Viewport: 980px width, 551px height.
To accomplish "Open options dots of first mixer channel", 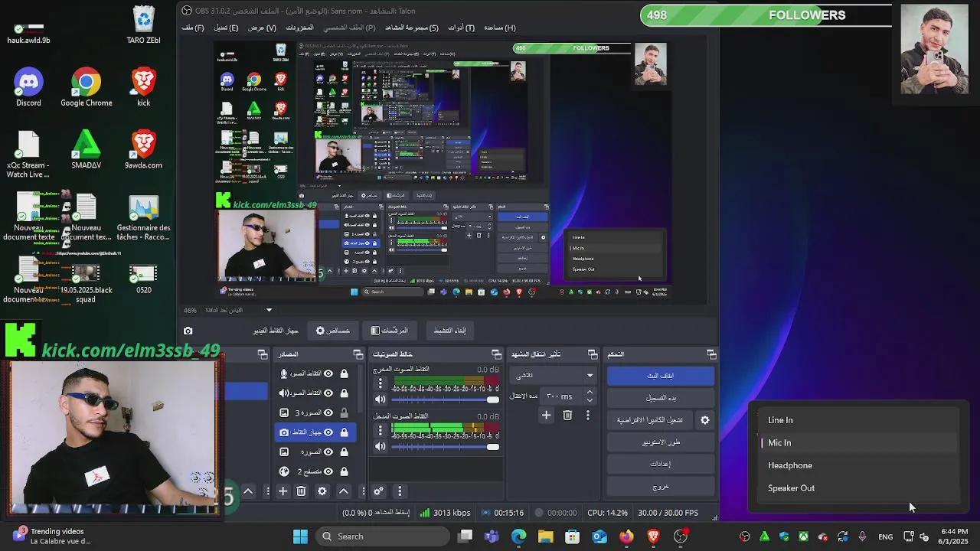I will (x=381, y=384).
